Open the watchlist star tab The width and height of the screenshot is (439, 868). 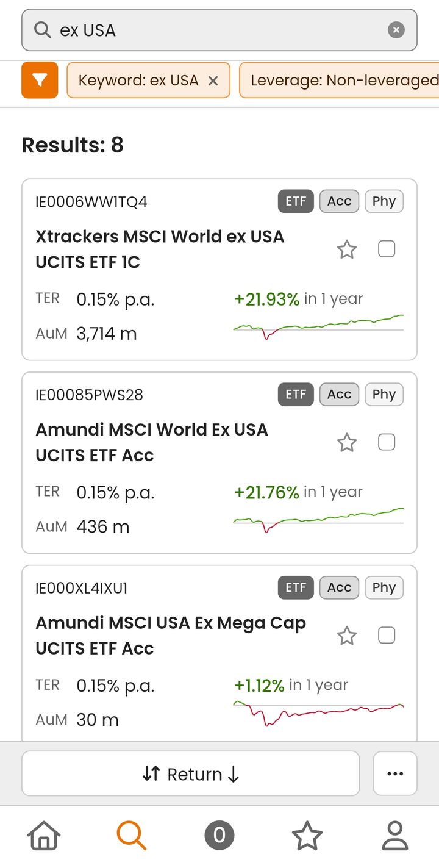[307, 836]
